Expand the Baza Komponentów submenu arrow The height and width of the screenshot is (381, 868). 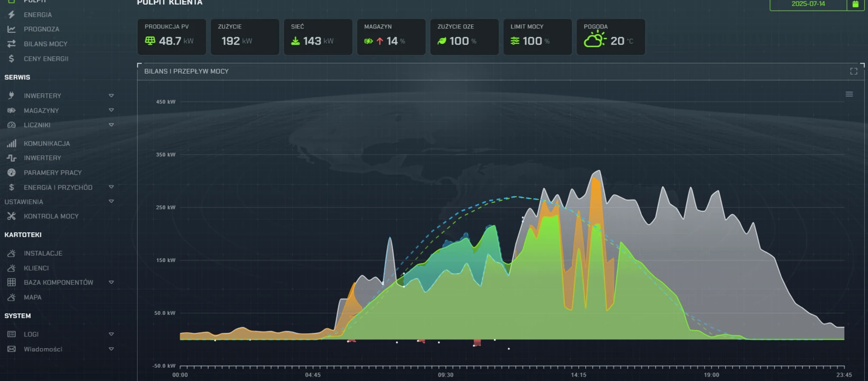[111, 282]
